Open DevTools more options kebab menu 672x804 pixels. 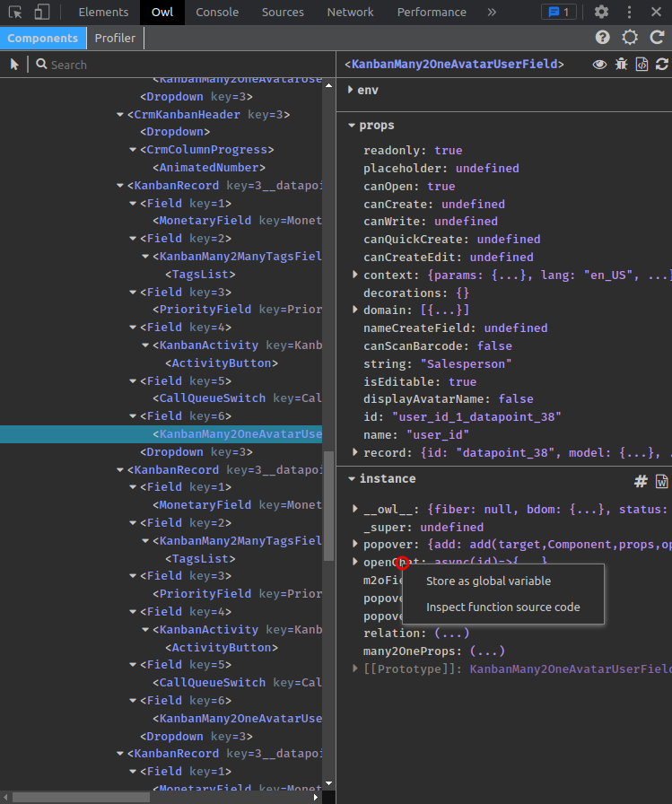629,12
